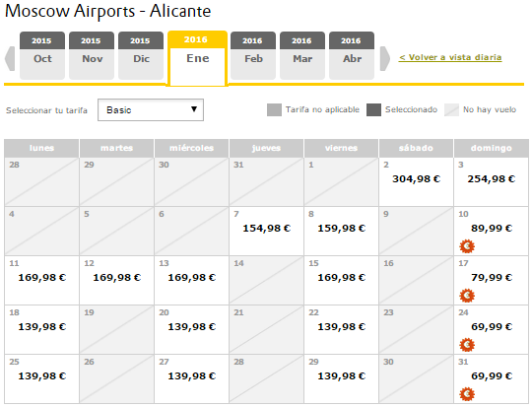The width and height of the screenshot is (532, 407).
Task: Click the fare dropdown arrow
Action: pyautogui.click(x=194, y=109)
